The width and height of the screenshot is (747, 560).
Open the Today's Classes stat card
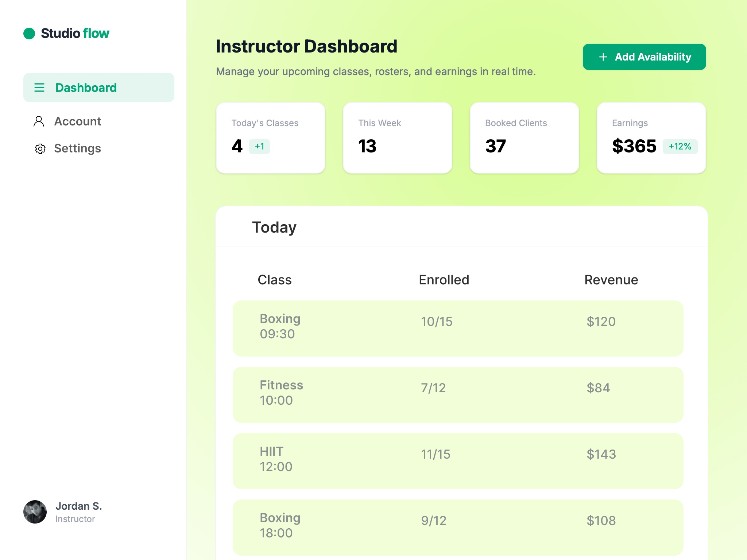click(270, 138)
